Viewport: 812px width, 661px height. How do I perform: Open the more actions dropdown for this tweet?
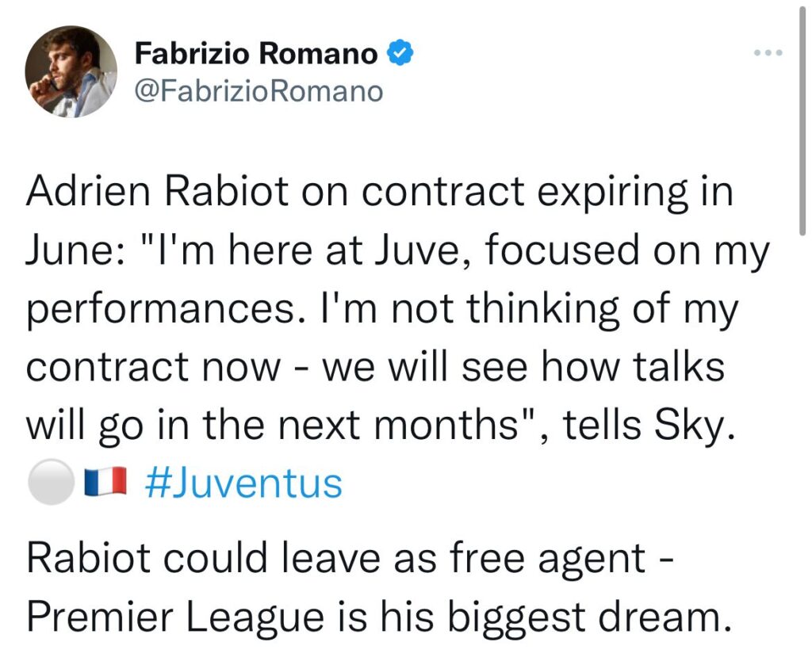767,53
